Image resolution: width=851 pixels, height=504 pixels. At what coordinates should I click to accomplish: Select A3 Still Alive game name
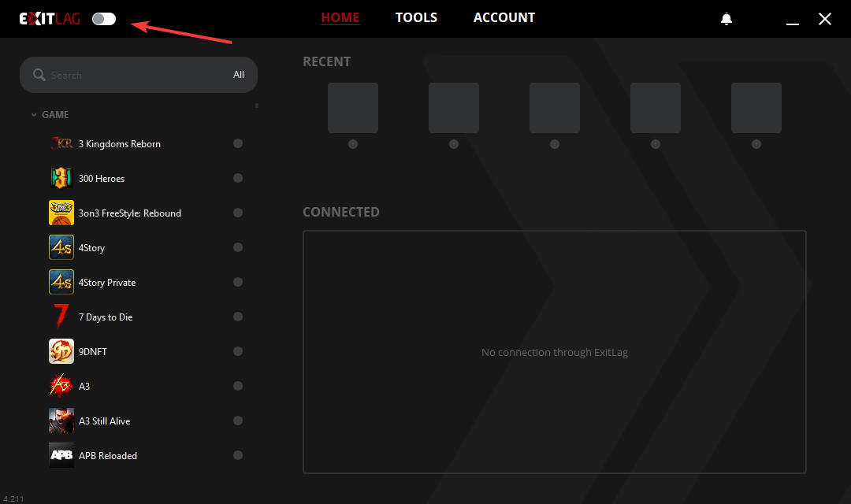pos(104,421)
